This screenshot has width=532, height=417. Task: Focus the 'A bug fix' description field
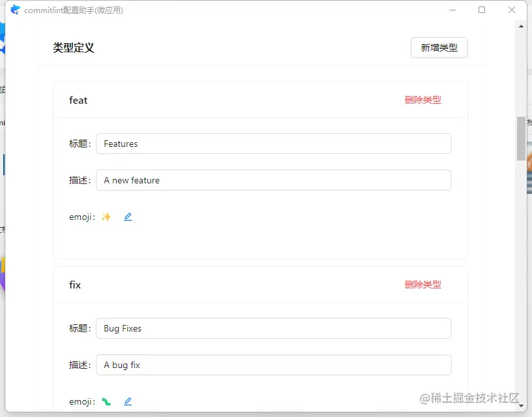273,365
